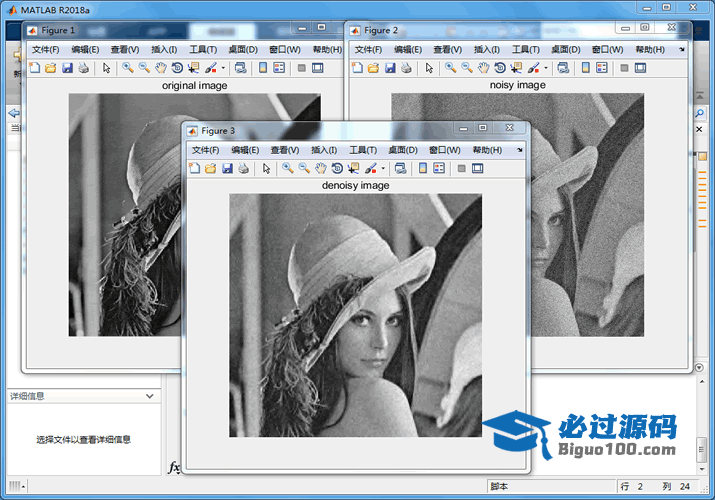Open brush color dropdown arrow in Figure 2

[x=546, y=68]
